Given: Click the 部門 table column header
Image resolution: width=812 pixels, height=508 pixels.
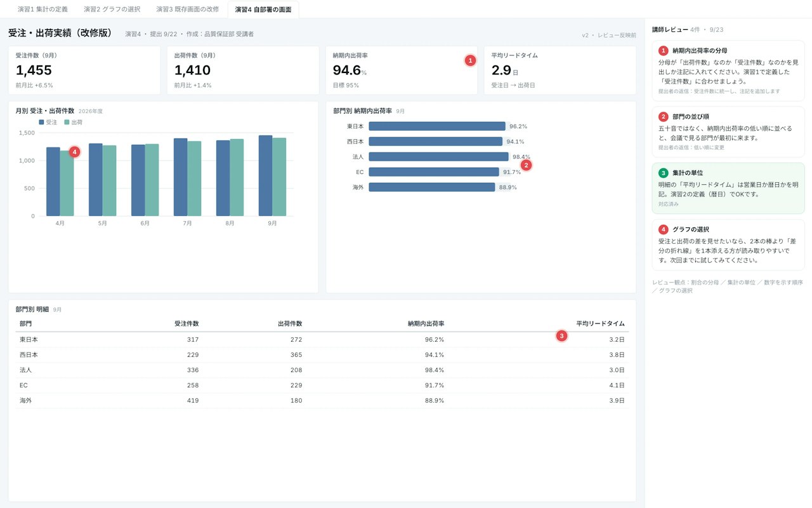Looking at the screenshot, I should [x=26, y=324].
